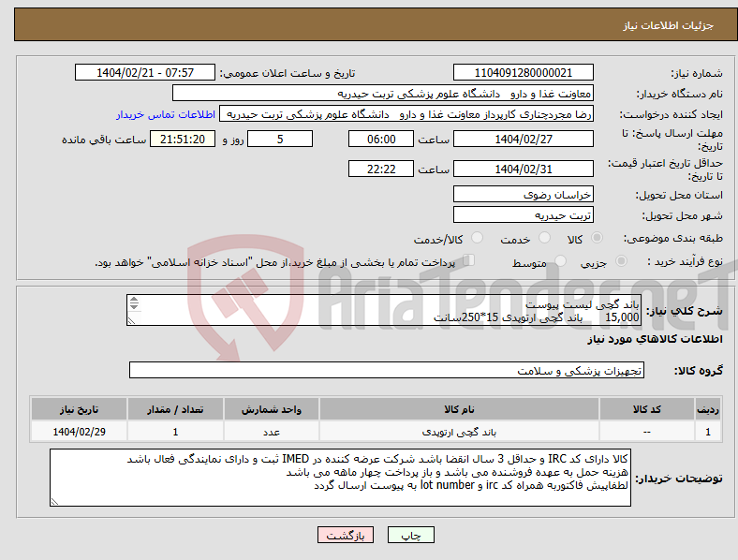The image size is (738, 560).
Task: Click the quantity cell showing 1
Action: pos(175,432)
